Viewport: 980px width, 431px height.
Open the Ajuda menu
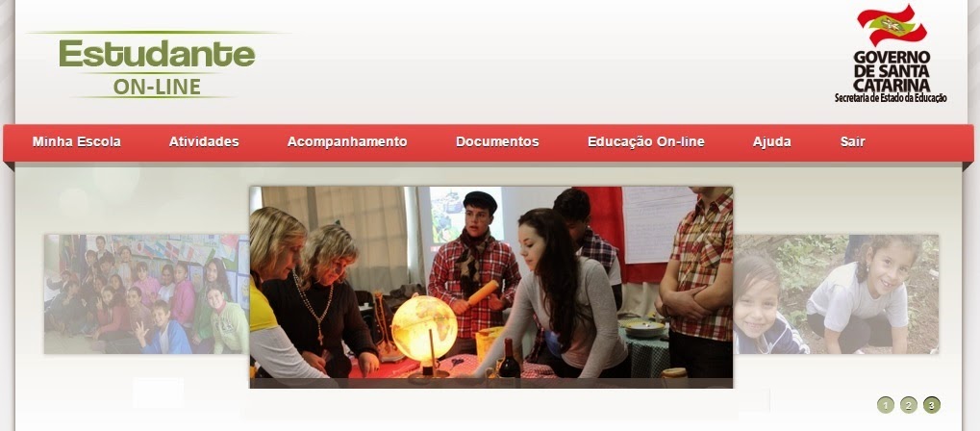772,142
